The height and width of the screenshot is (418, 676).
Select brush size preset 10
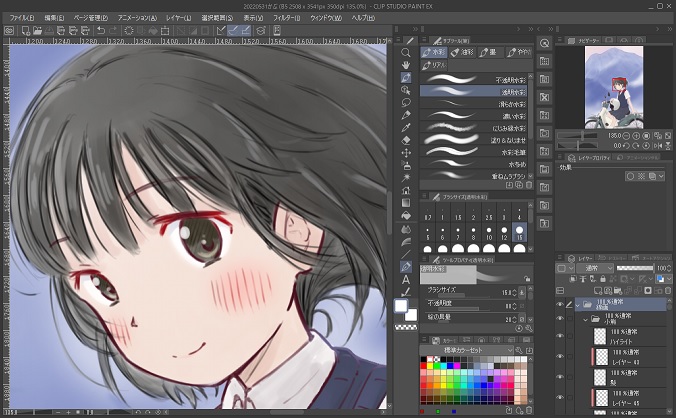[489, 233]
